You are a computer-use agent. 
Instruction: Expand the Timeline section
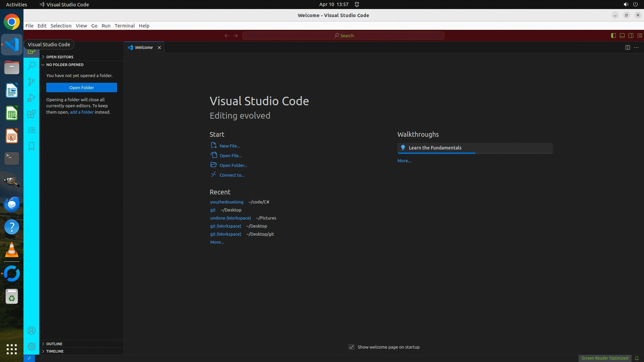point(55,351)
